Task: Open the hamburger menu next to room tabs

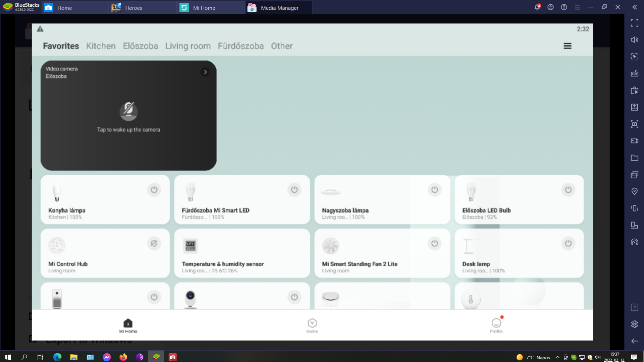Action: click(x=567, y=46)
